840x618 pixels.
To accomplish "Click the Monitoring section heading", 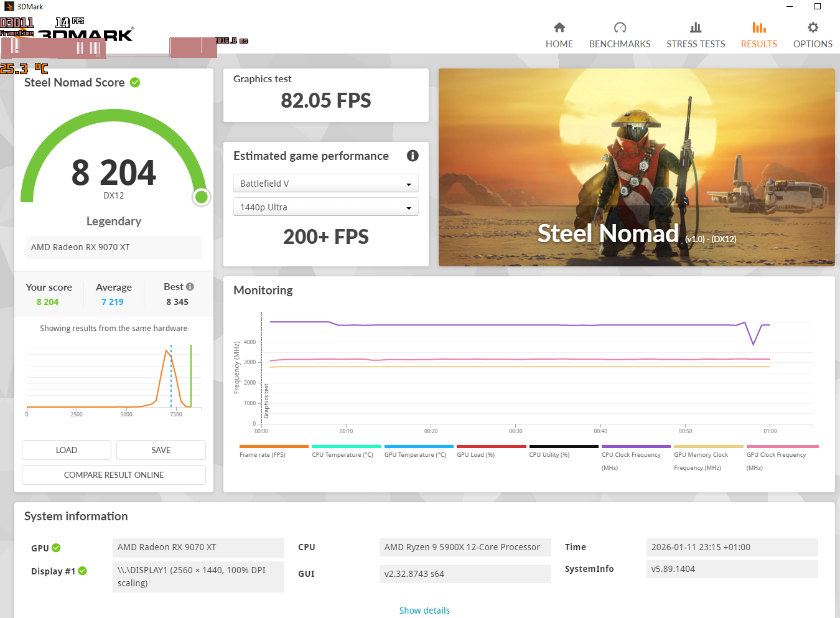I will coord(263,290).
